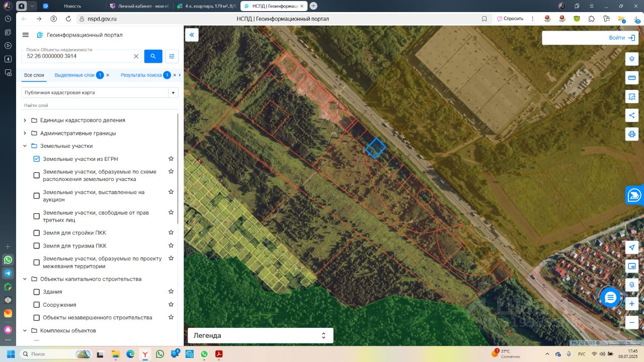Screen dimensions: 644x362
Task: Open the map layers panel icon
Action: (x=632, y=59)
